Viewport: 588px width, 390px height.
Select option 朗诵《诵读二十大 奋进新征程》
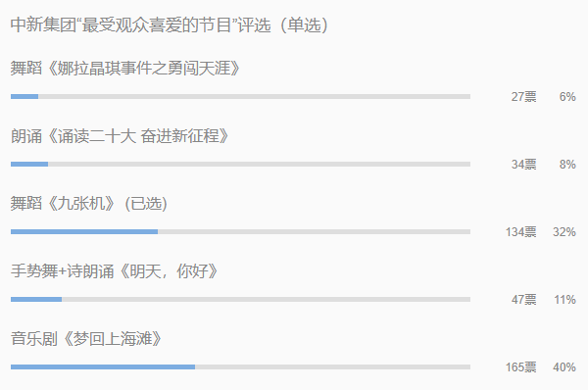coord(120,136)
